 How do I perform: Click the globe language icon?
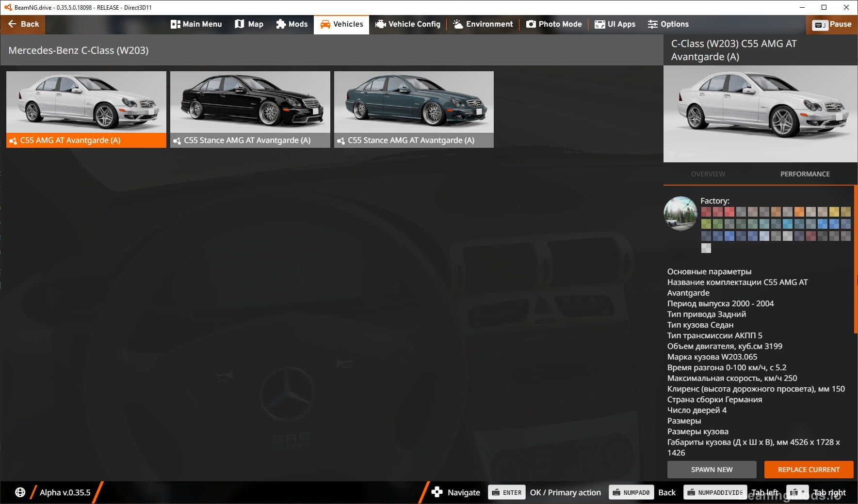coord(20,492)
